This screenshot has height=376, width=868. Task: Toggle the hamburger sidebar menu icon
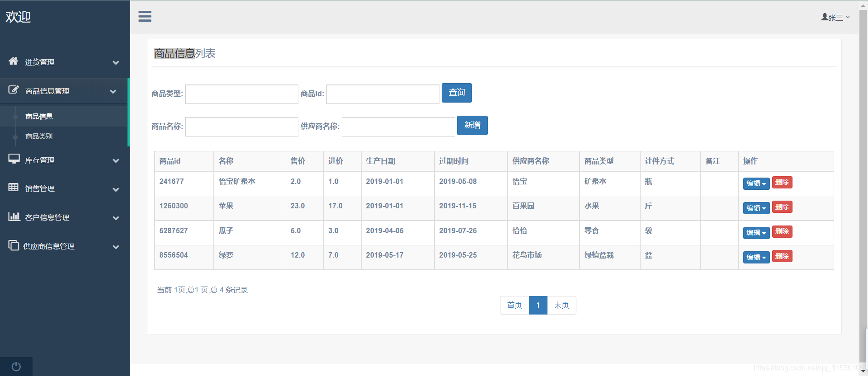(145, 17)
